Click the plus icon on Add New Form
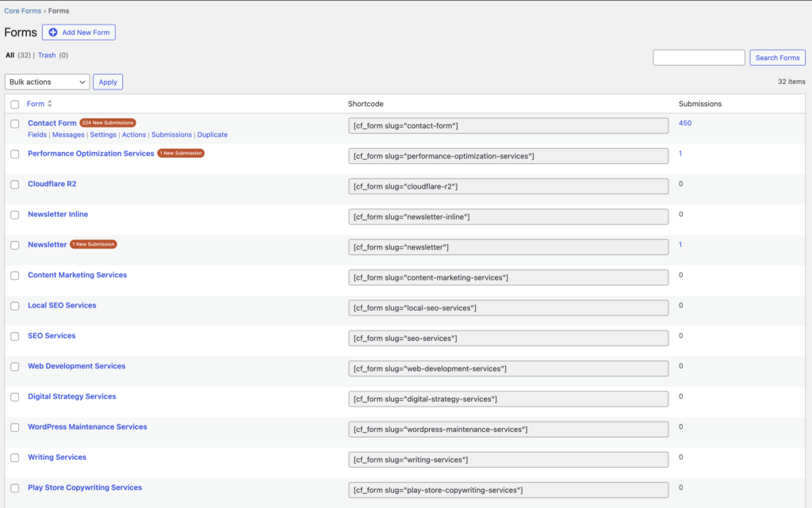 coord(53,32)
